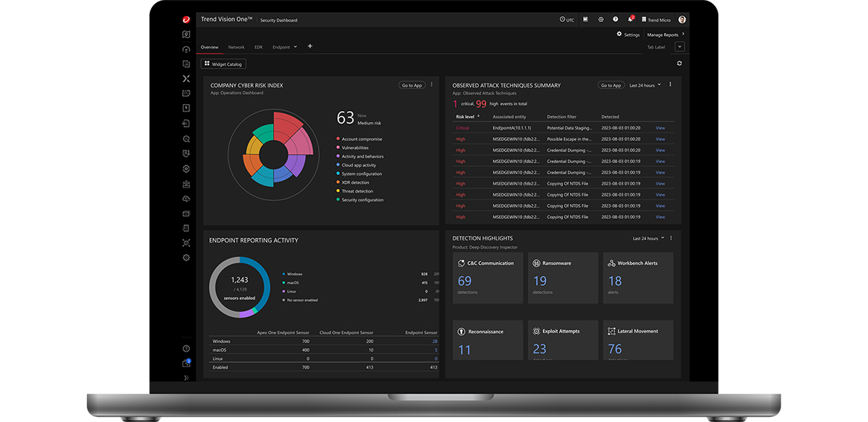
Task: Open the 18 Workbench alerts count
Action: pyautogui.click(x=615, y=281)
